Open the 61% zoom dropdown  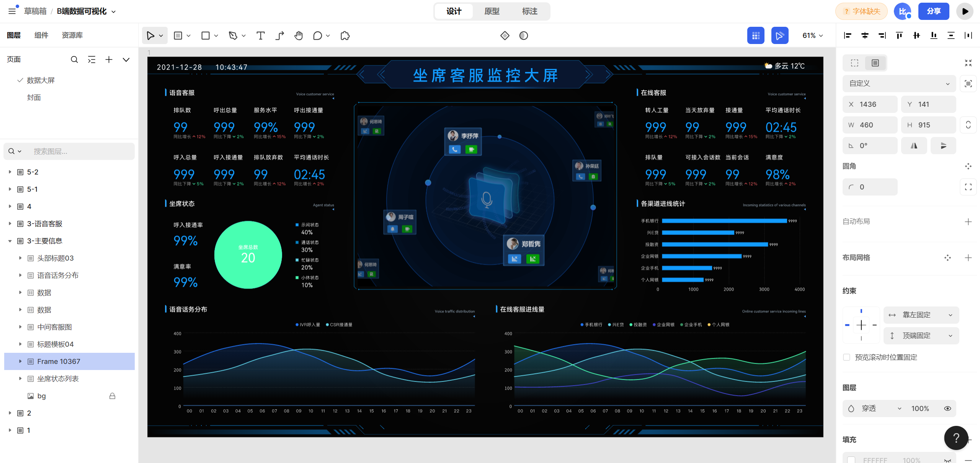tap(812, 36)
